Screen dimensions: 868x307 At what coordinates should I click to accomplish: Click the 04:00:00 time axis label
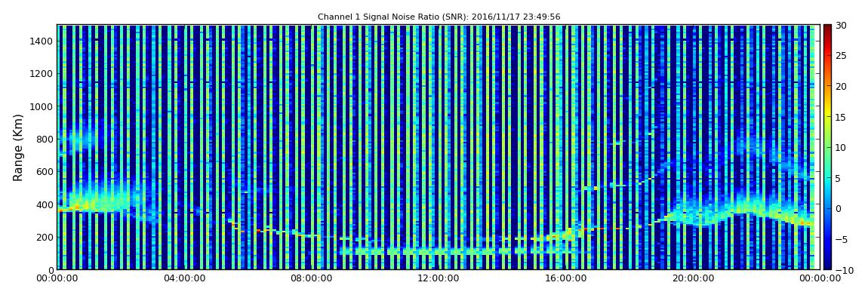(183, 279)
